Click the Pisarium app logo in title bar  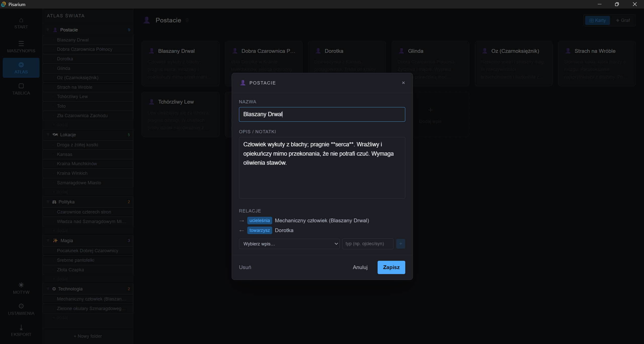click(4, 4)
